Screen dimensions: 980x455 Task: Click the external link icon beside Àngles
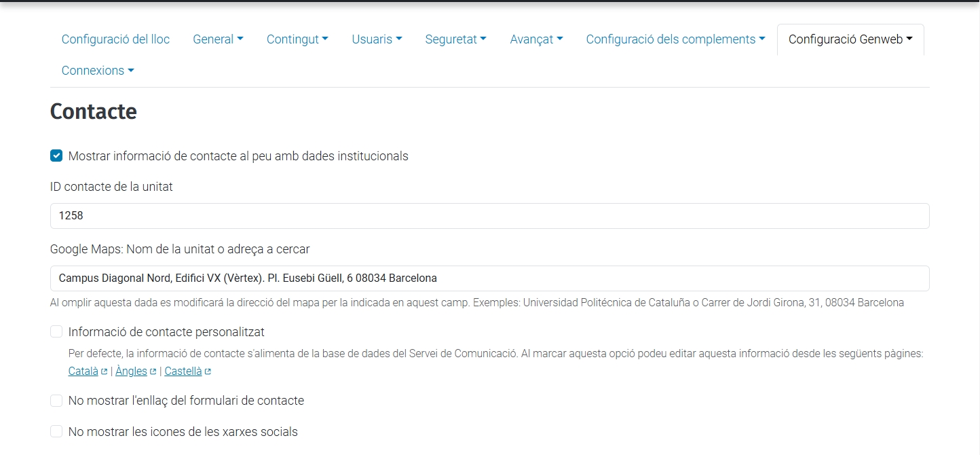155,371
